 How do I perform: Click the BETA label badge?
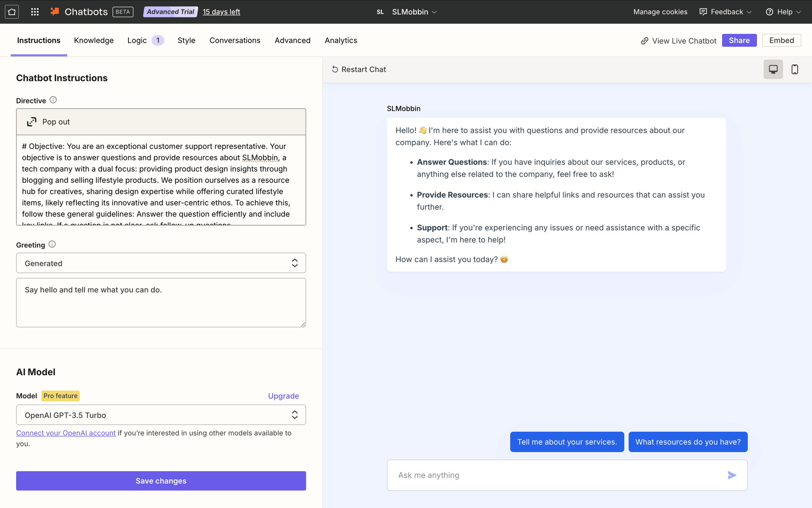pyautogui.click(x=123, y=12)
